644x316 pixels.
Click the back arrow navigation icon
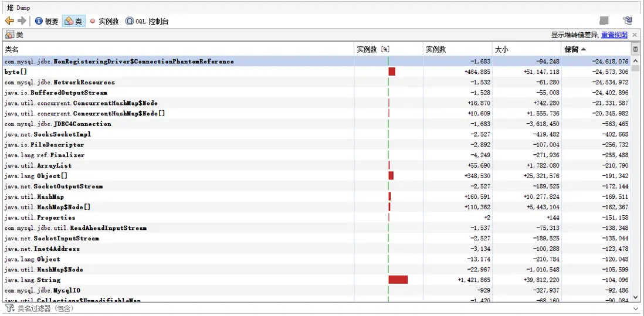pos(9,21)
